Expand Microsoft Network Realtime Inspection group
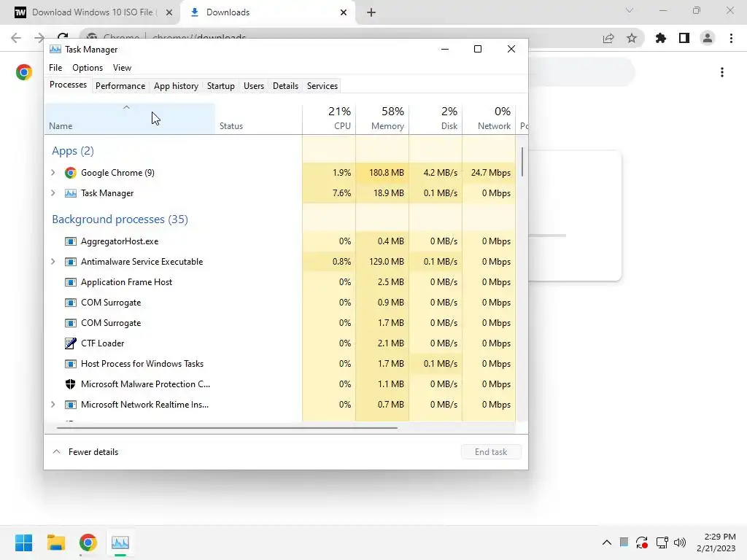 (x=53, y=405)
